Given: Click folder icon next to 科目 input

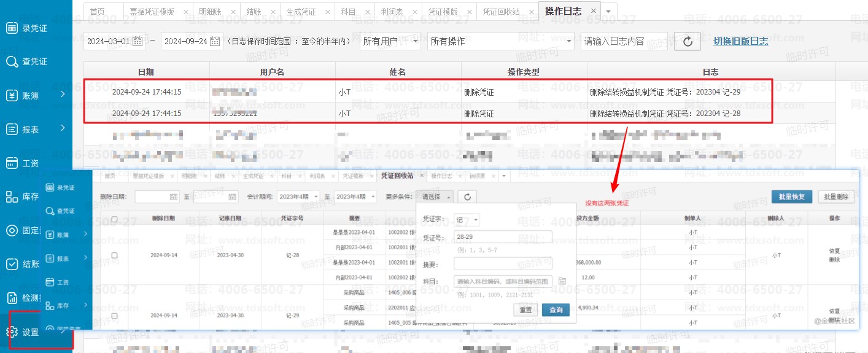Looking at the screenshot, I should point(562,281).
